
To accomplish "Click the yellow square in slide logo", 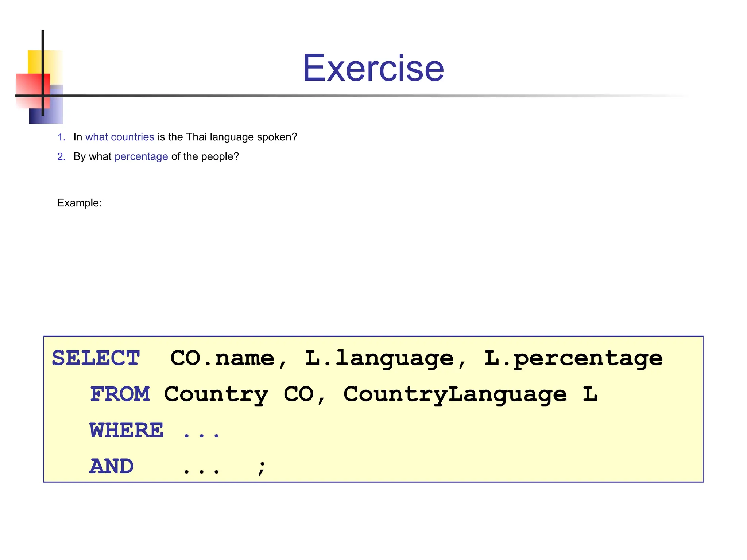I will pos(35,61).
